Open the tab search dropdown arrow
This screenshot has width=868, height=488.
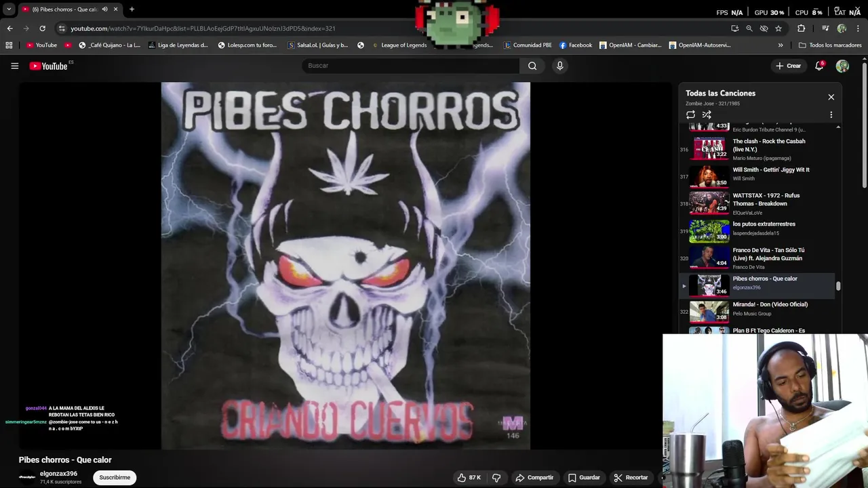[9, 9]
